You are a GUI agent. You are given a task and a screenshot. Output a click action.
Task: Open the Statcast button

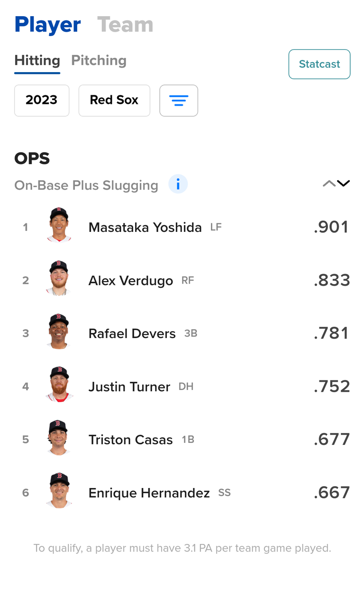click(x=319, y=64)
